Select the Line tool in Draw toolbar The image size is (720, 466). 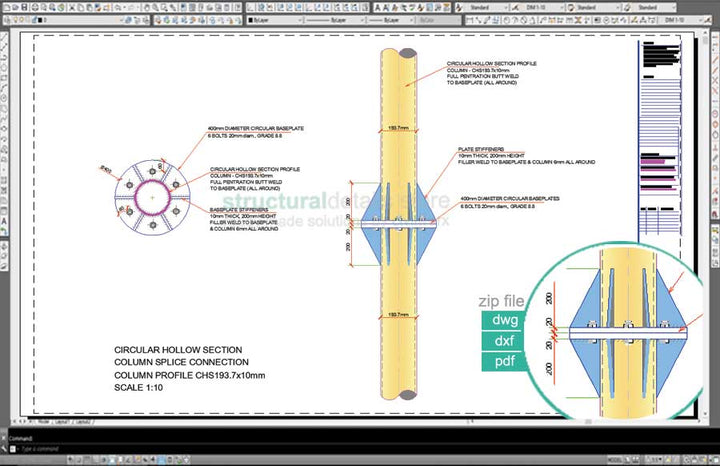point(4,37)
